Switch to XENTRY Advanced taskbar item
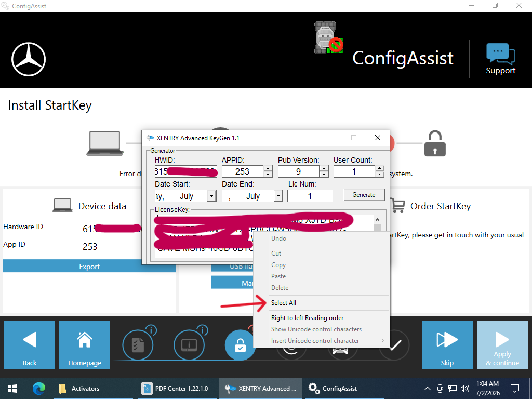Screen dimensions: 532x399 tap(261, 389)
